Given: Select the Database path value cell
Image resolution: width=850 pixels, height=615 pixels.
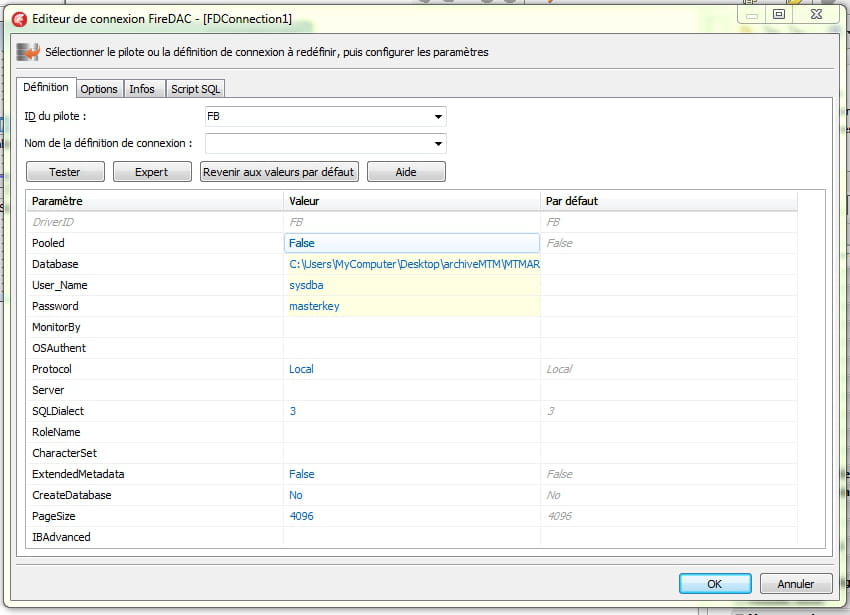Looking at the screenshot, I should 411,264.
